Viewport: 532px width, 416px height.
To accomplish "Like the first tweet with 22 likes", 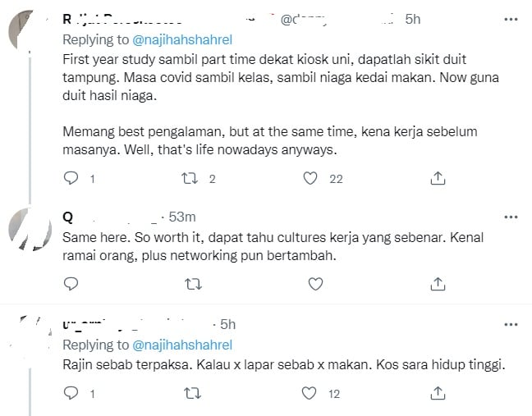I will coord(310,178).
